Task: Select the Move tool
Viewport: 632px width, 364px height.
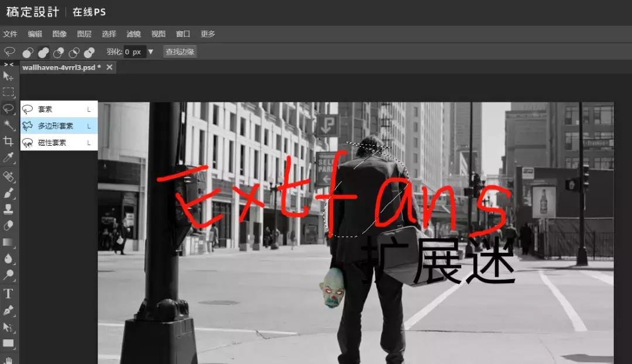Action: click(8, 77)
